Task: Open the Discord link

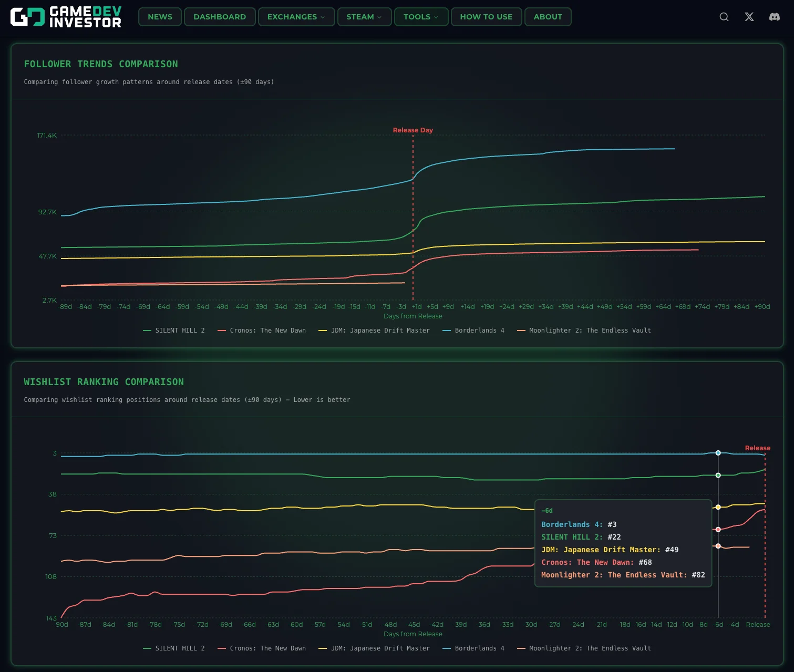Action: [774, 16]
